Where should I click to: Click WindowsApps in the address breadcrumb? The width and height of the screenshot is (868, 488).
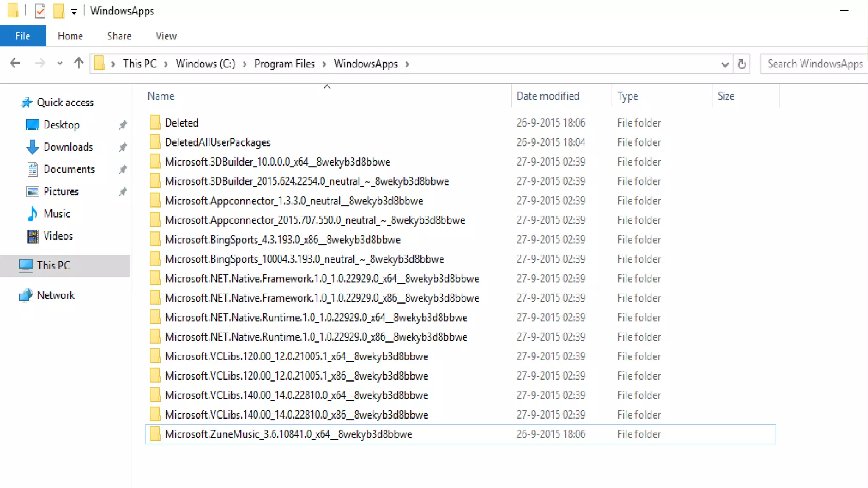click(366, 64)
